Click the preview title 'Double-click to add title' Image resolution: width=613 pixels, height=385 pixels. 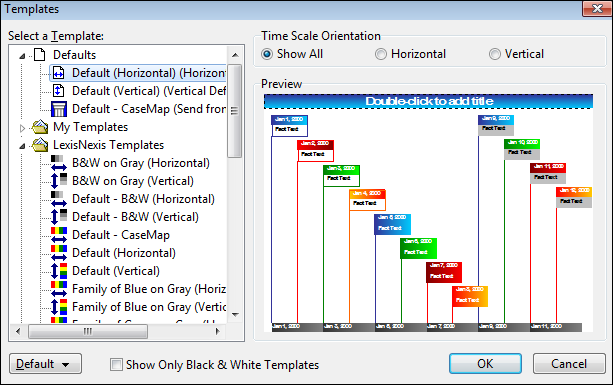coord(429,101)
